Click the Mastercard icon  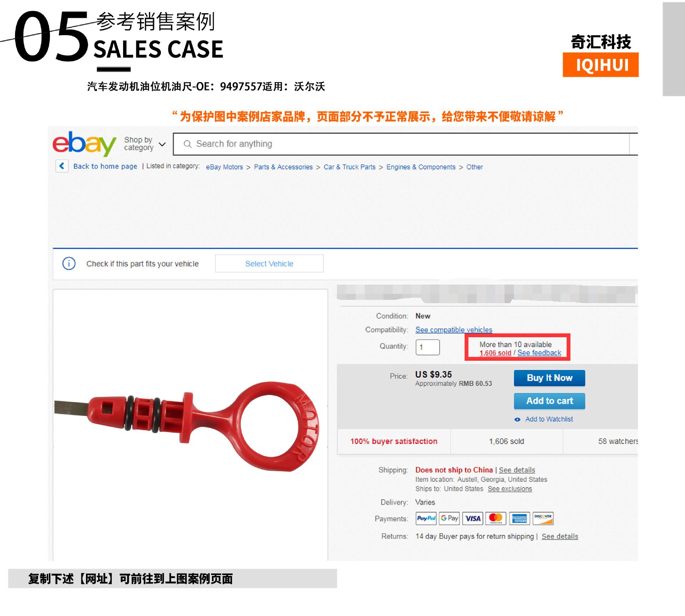496,518
